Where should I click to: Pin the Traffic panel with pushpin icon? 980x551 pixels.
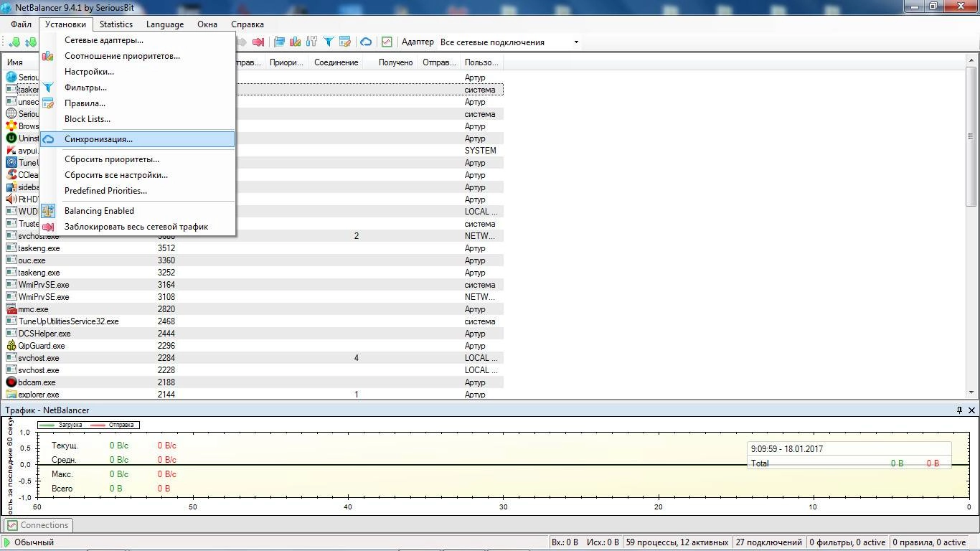click(x=959, y=410)
